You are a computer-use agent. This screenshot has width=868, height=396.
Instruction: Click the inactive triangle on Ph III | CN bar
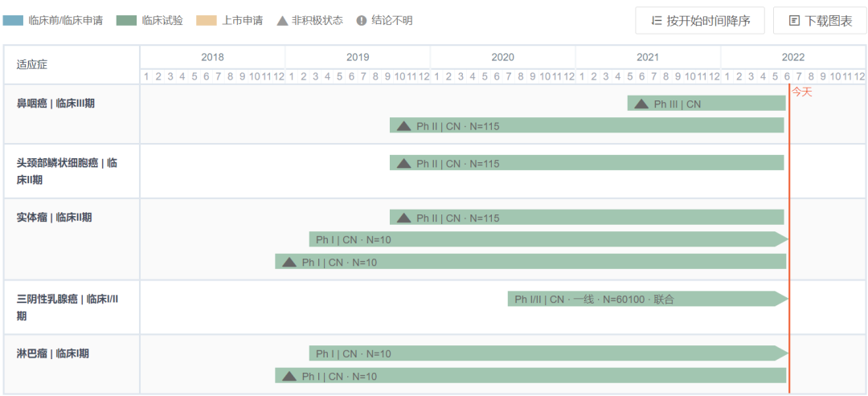click(641, 104)
